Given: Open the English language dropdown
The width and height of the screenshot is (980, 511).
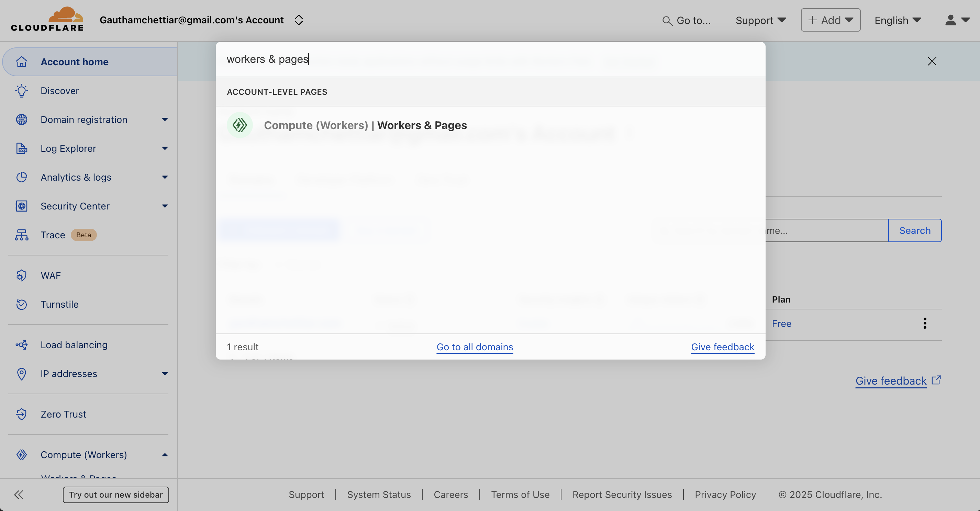Looking at the screenshot, I should pos(897,20).
